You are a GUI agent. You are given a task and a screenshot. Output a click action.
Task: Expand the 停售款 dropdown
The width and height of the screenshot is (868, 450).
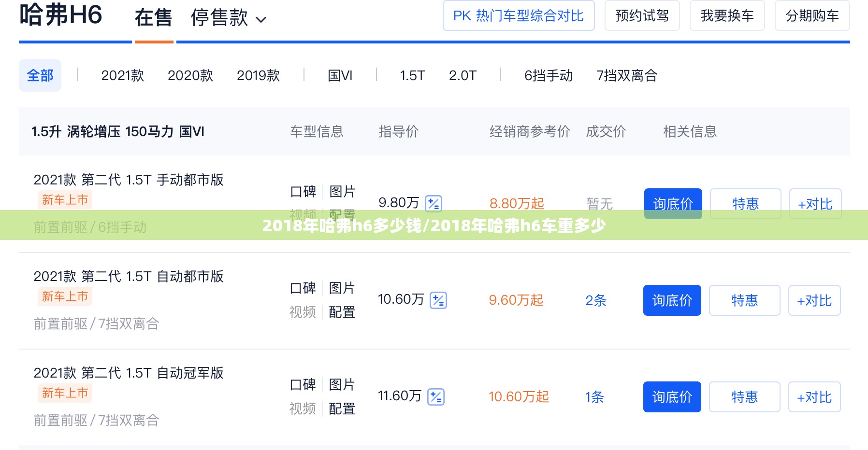pos(229,18)
